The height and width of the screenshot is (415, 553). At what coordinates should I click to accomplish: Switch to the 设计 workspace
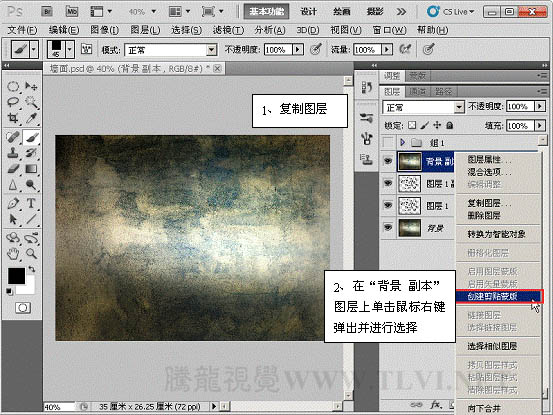(x=309, y=12)
